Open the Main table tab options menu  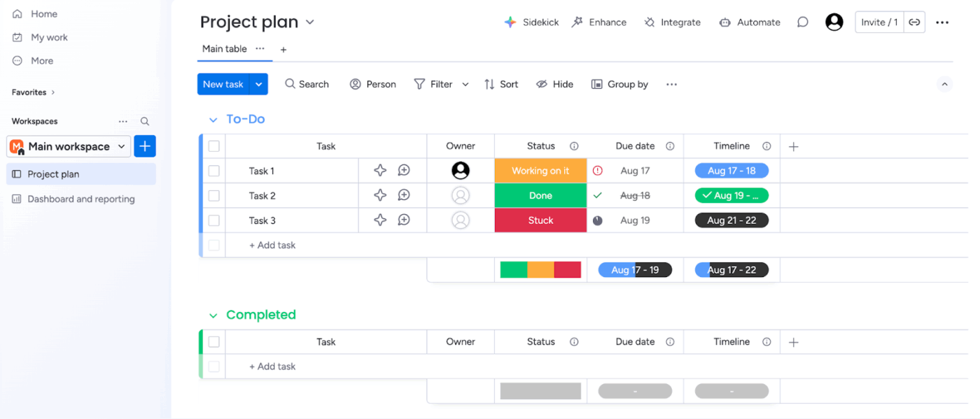pos(260,48)
